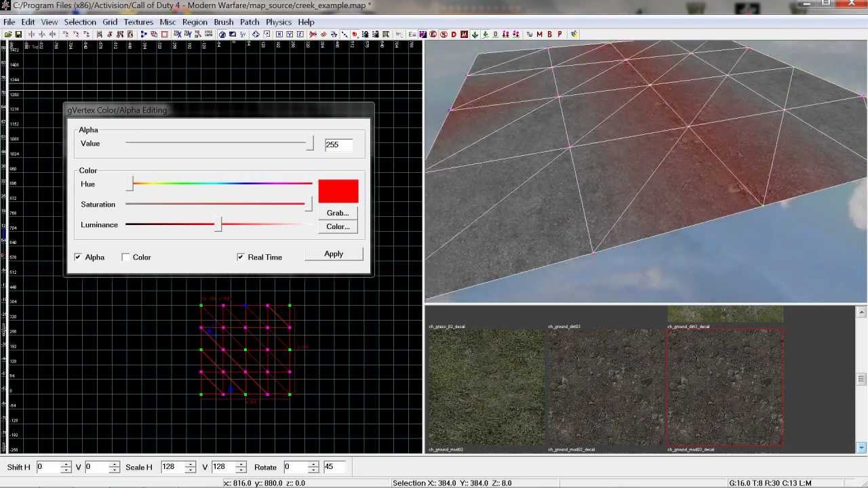The width and height of the screenshot is (868, 488).
Task: Open the File menu
Action: point(9,22)
